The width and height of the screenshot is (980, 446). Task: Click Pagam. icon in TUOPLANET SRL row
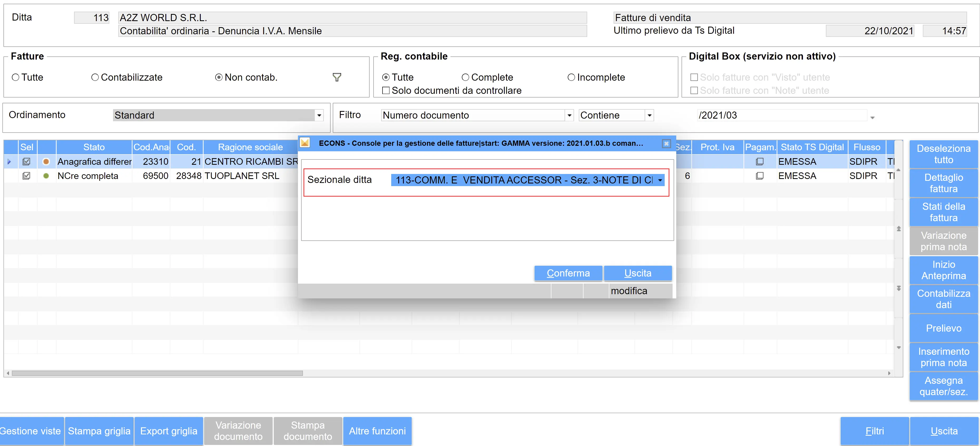click(759, 176)
